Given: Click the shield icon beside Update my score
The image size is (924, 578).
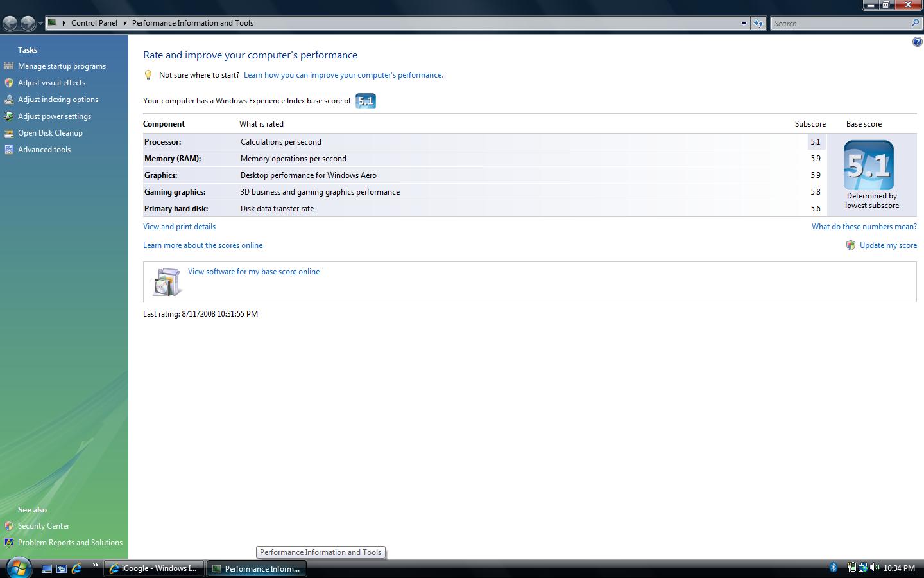Looking at the screenshot, I should (x=851, y=245).
